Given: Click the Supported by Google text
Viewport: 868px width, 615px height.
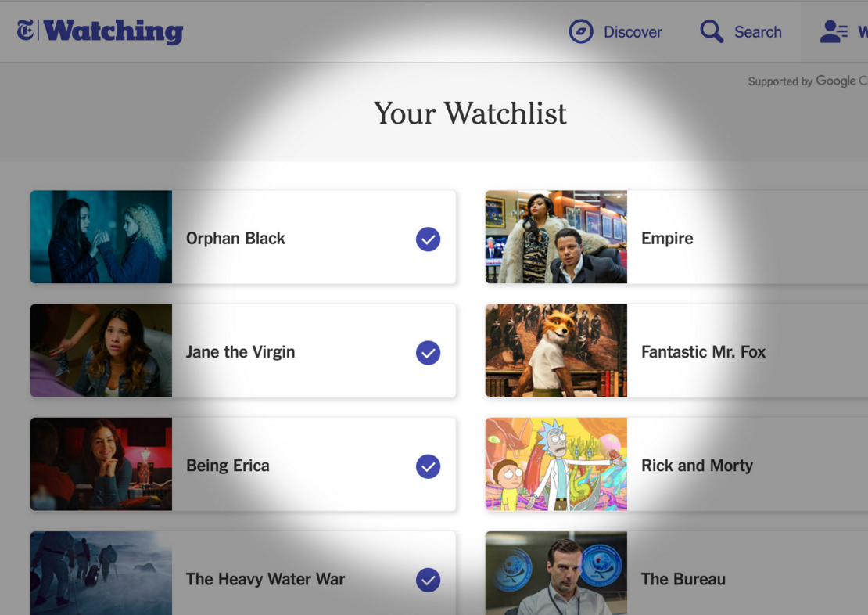Looking at the screenshot, I should (808, 81).
